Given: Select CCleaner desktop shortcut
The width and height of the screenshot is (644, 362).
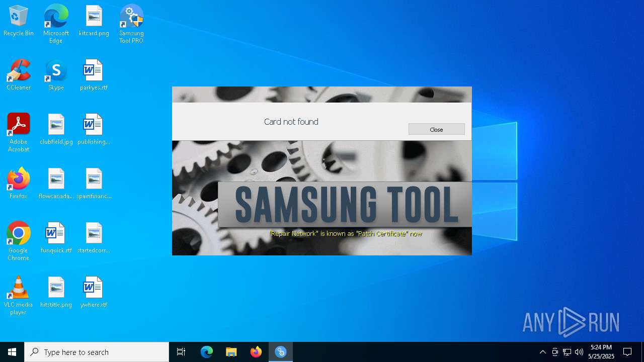Looking at the screenshot, I should click(19, 75).
